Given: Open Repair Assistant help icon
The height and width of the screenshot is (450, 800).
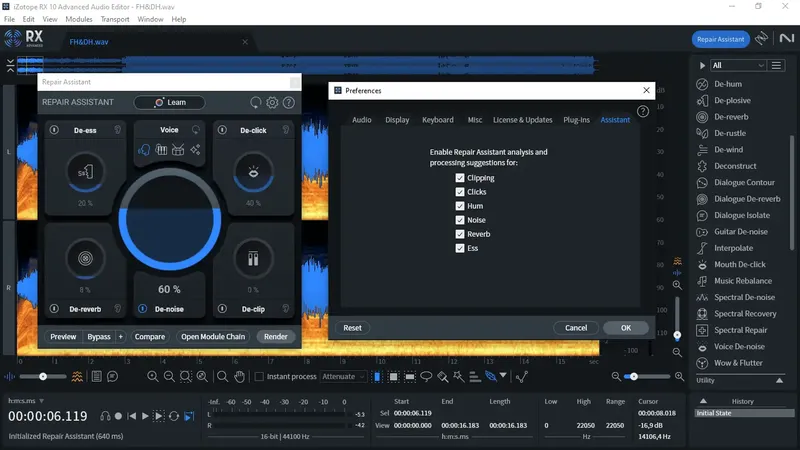Looking at the screenshot, I should (x=289, y=103).
